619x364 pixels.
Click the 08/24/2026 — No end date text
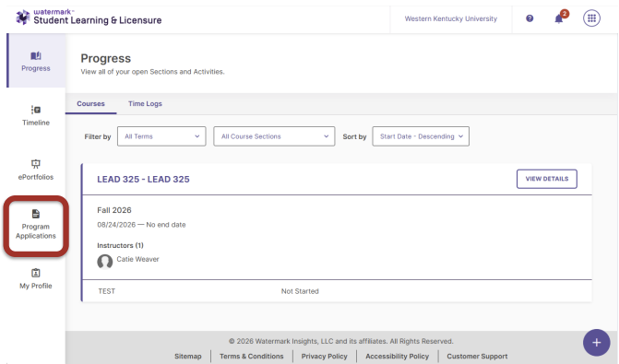pyautogui.click(x=141, y=225)
